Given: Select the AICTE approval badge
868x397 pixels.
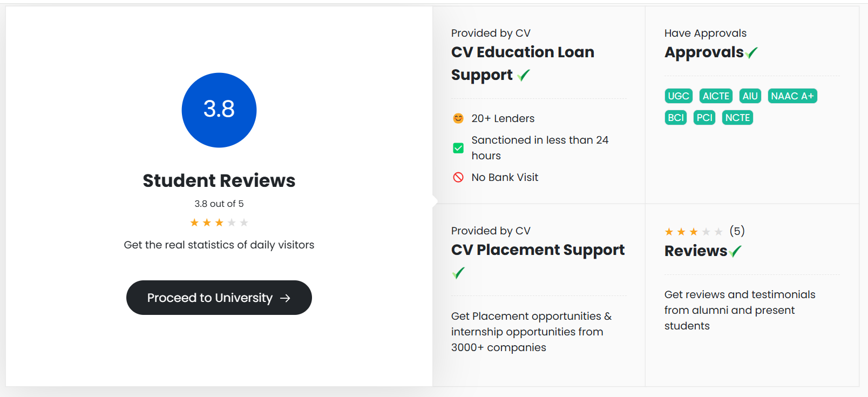Looking at the screenshot, I should point(716,96).
